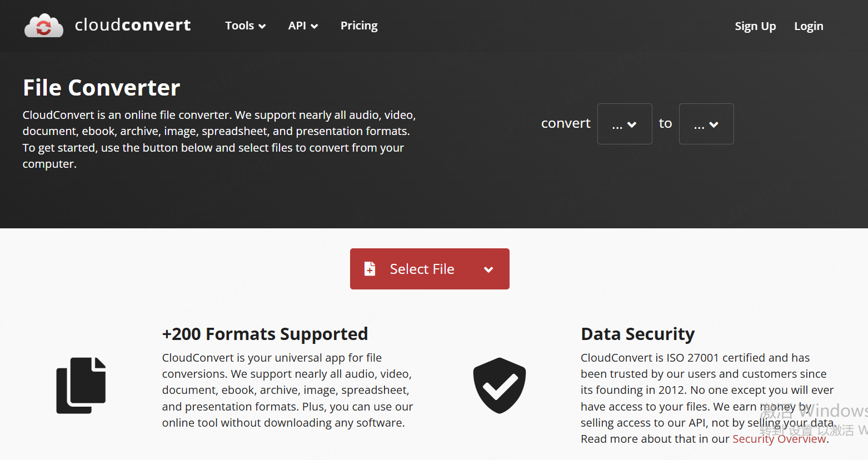Screen dimensions: 868x460
Task: Click the file-plus icon on Select File
Action: click(370, 269)
